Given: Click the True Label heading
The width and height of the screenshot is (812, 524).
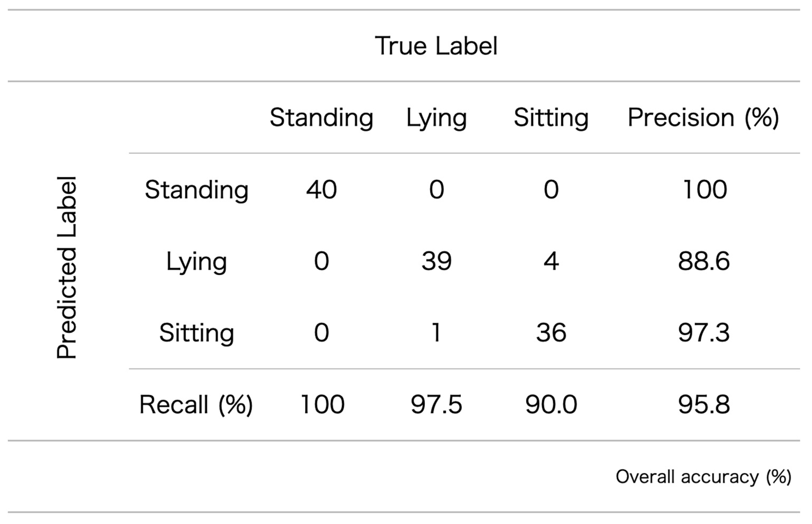Looking at the screenshot, I should click(x=436, y=46).
